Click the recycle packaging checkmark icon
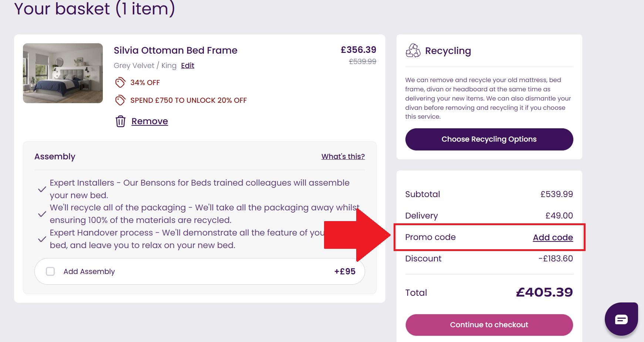This screenshot has height=342, width=644. [42, 214]
